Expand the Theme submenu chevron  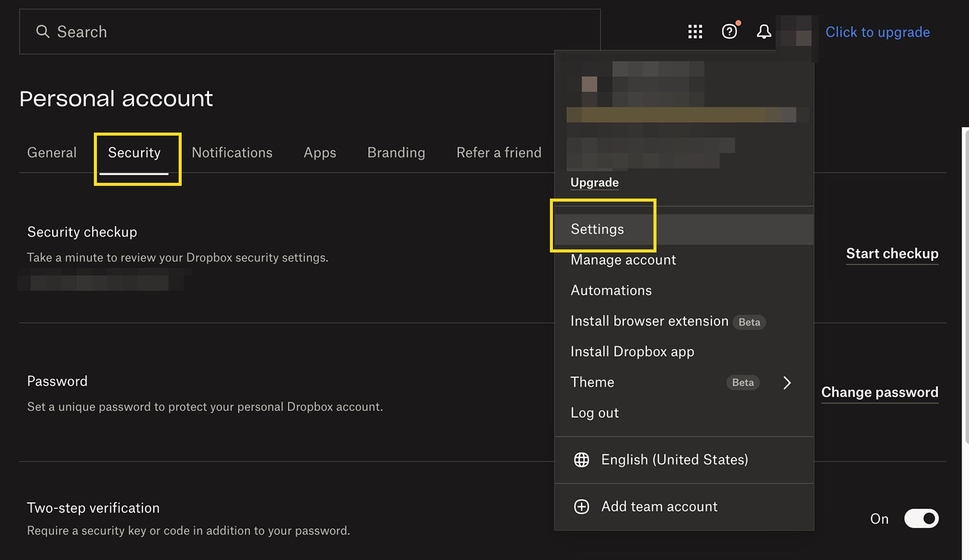[x=787, y=383]
